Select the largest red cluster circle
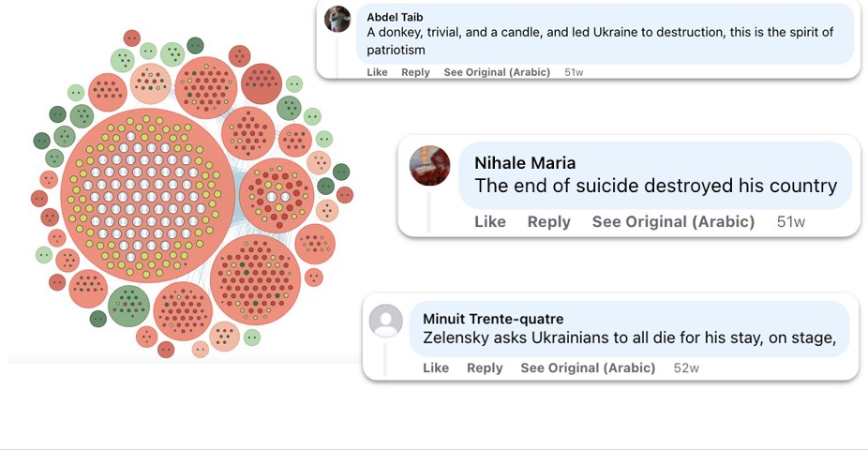 click(x=148, y=196)
